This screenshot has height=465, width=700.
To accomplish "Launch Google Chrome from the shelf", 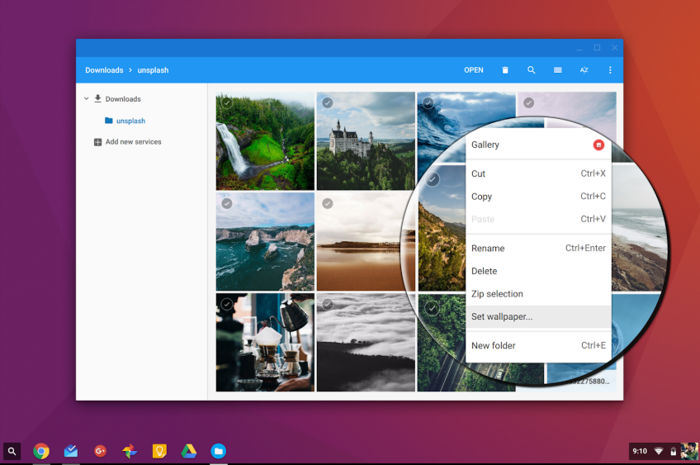I will [41, 451].
